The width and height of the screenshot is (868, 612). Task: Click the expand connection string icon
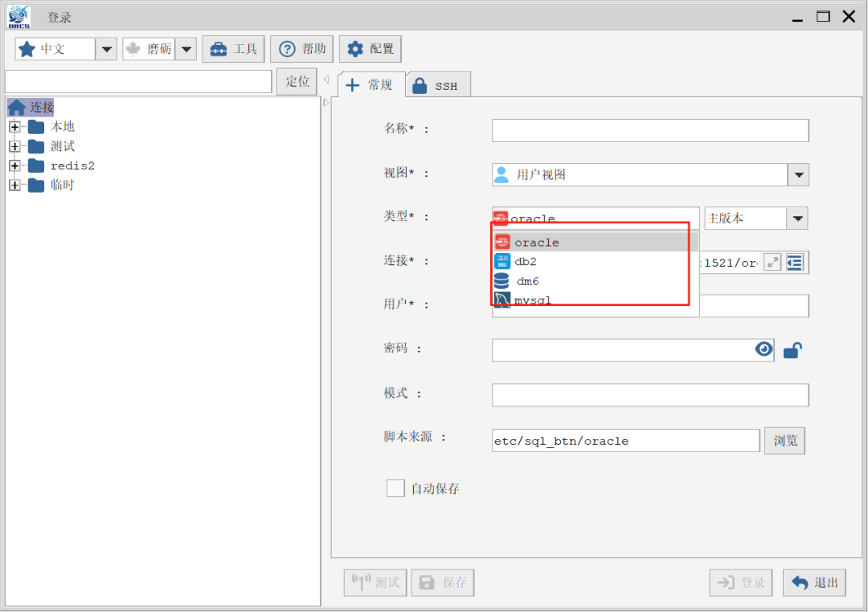click(x=772, y=263)
